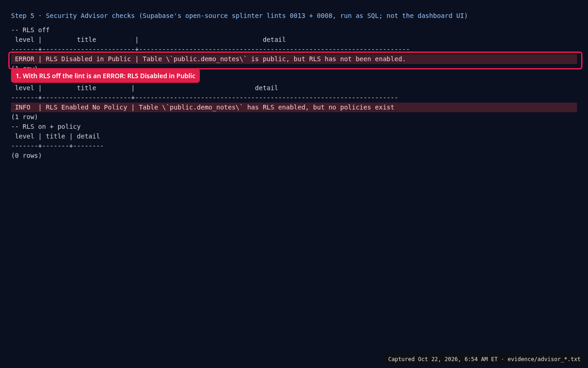Image resolution: width=588 pixels, height=368 pixels.
Task: Select the 'RLS Enabled No Policy' title cell
Action: [x=86, y=107]
